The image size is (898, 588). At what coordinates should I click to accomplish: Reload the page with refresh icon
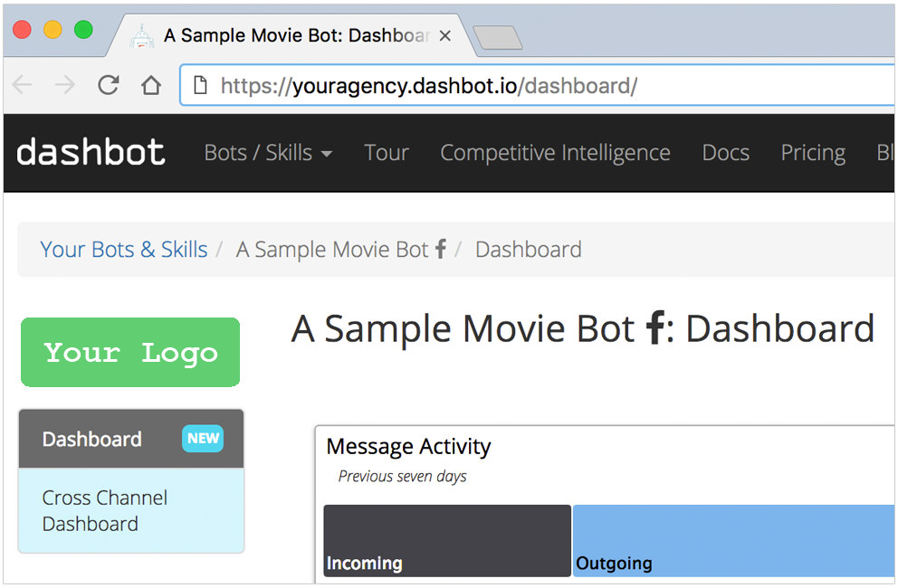[x=109, y=85]
